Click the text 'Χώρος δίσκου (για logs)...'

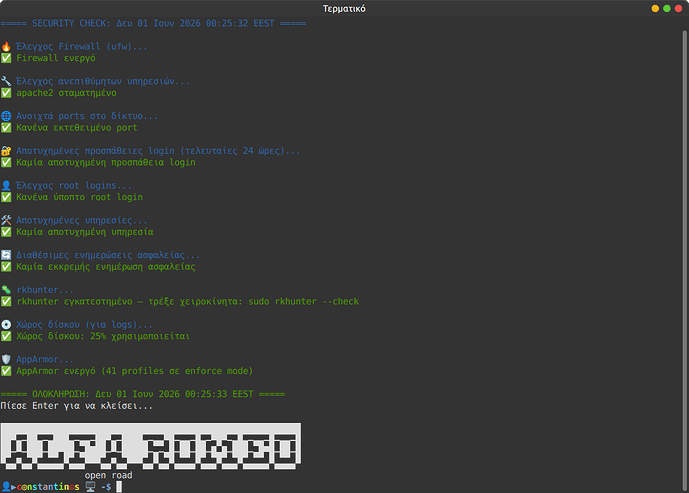tap(84, 324)
